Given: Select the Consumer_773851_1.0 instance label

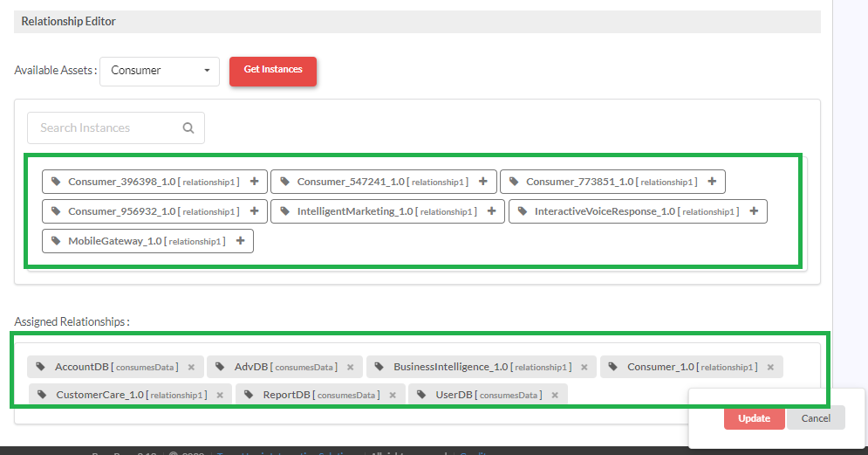Looking at the screenshot, I should [x=579, y=182].
